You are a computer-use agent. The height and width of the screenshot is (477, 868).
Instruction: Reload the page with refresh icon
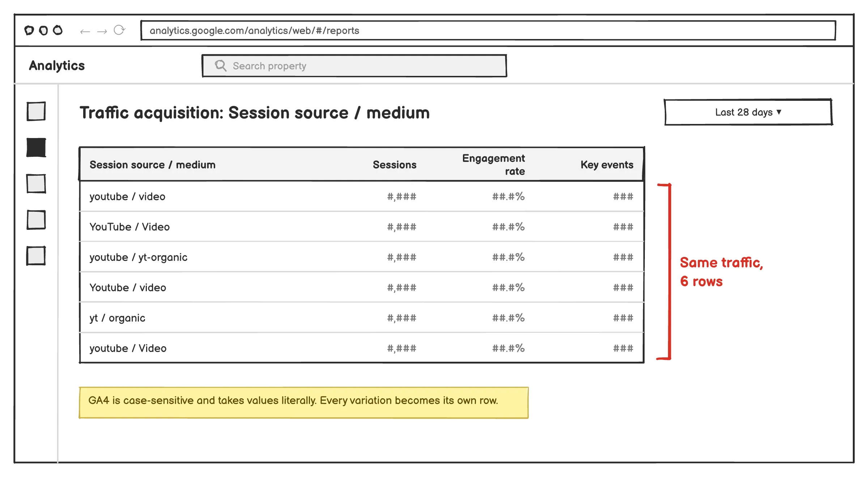coord(119,30)
